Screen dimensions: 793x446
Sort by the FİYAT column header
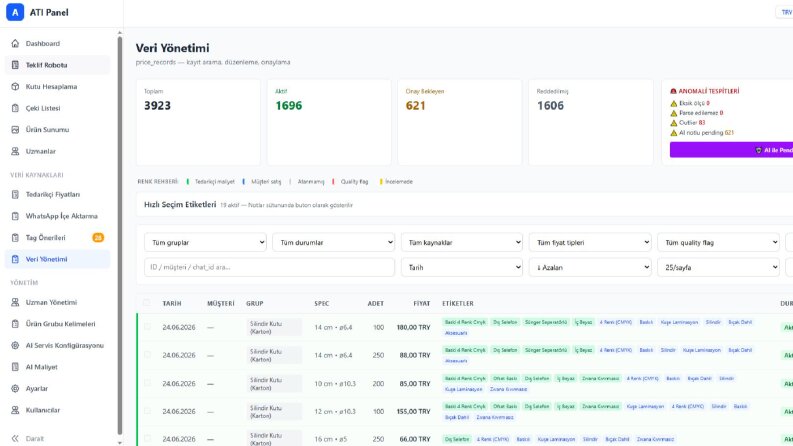tap(421, 303)
